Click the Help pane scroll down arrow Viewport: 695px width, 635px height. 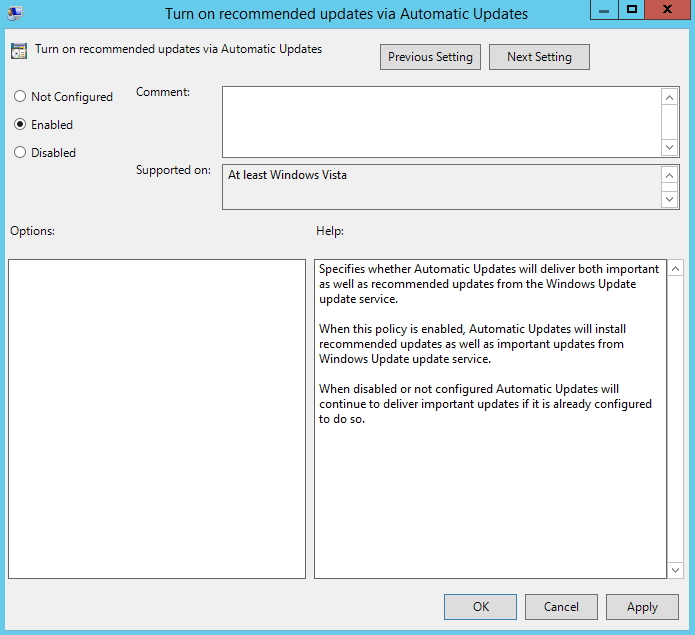(x=675, y=570)
